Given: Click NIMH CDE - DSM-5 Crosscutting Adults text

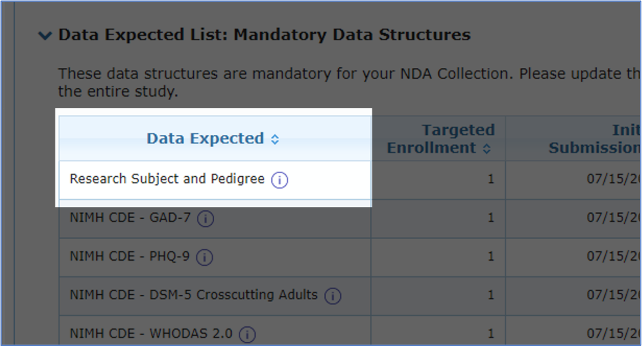Looking at the screenshot, I should tap(193, 295).
